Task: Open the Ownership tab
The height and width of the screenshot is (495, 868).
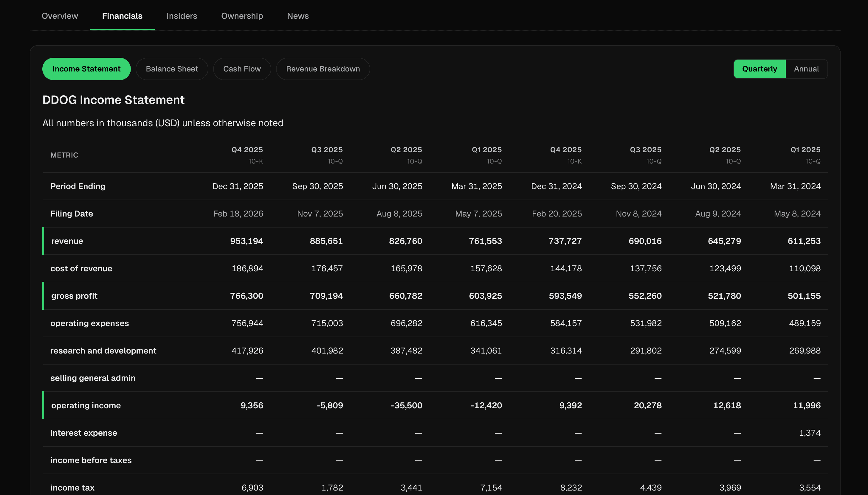Action: (x=242, y=16)
